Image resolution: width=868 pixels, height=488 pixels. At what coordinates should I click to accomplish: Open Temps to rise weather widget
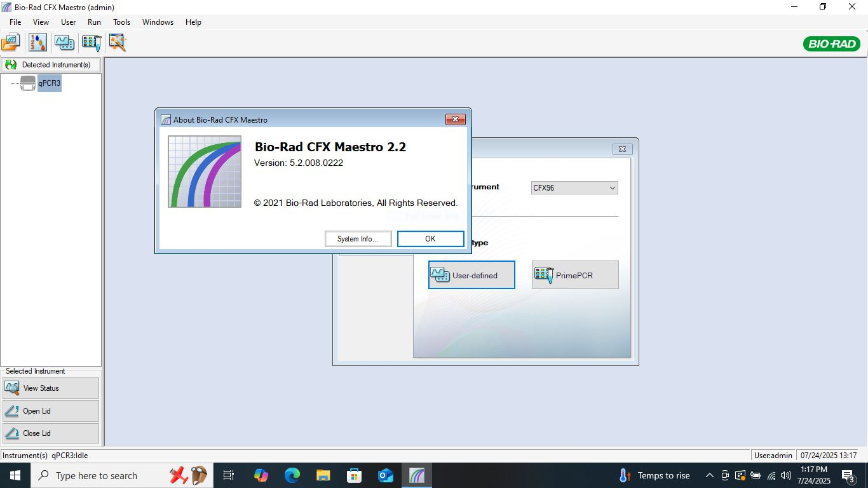click(654, 475)
